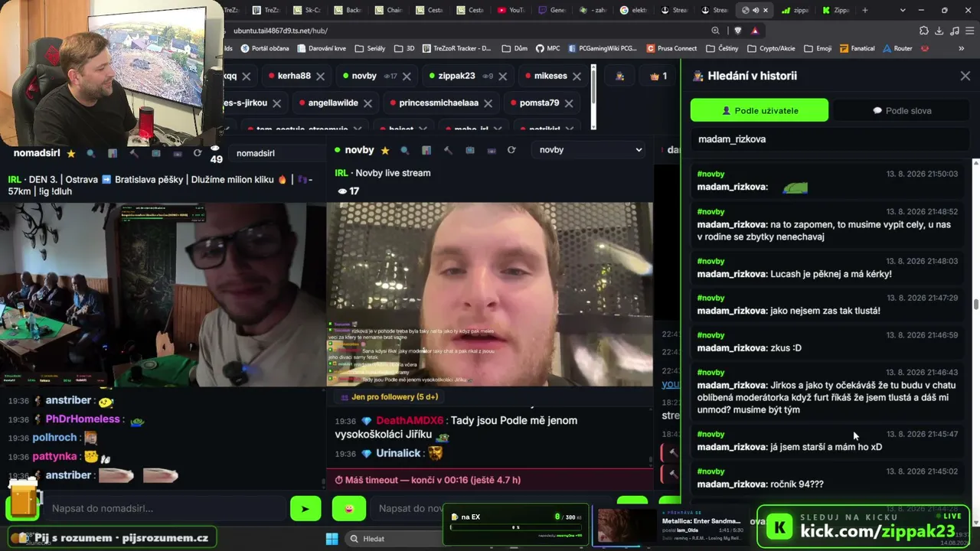The height and width of the screenshot is (551, 980).
Task: Select the history message 'zkus :D'
Action: coord(827,341)
